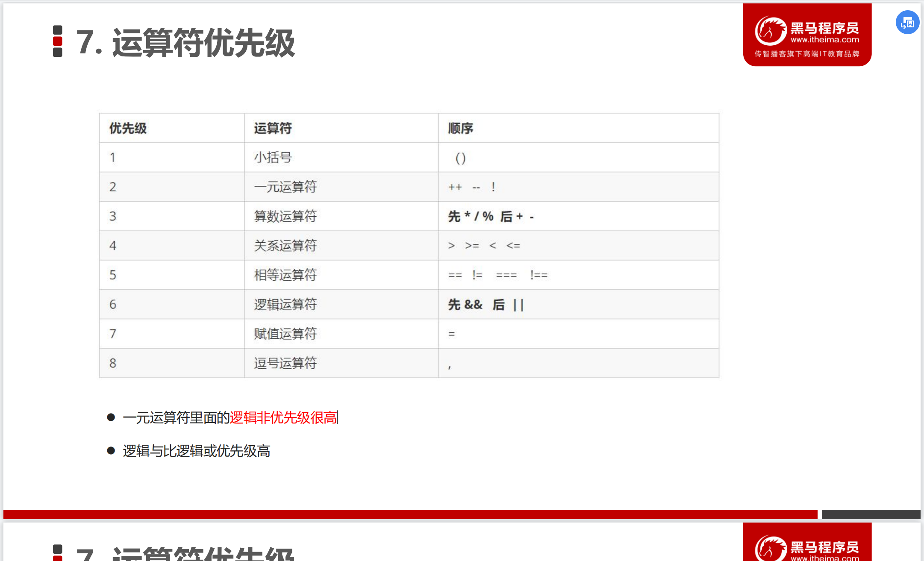
Task: Click the www.itheima.com text in the top logo
Action: click(x=825, y=40)
